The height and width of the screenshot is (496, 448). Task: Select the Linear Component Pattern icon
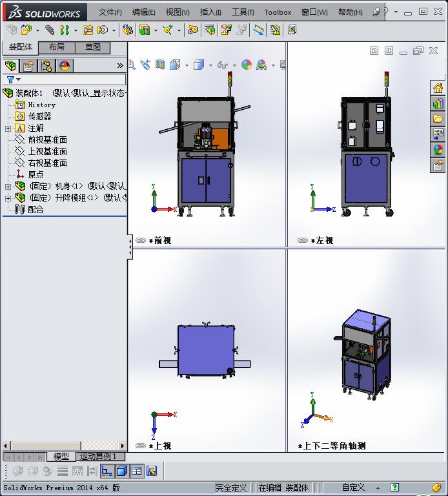coord(65,30)
